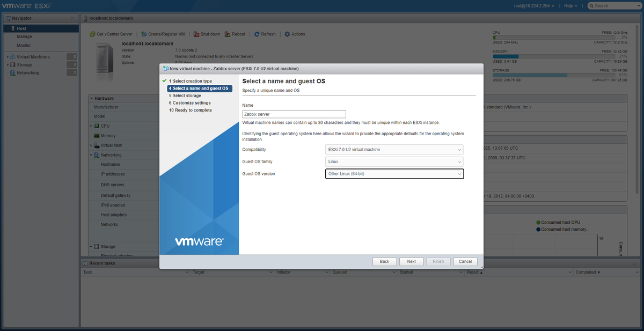Go to step 10 Ready to complete
644x331 pixels.
click(190, 110)
